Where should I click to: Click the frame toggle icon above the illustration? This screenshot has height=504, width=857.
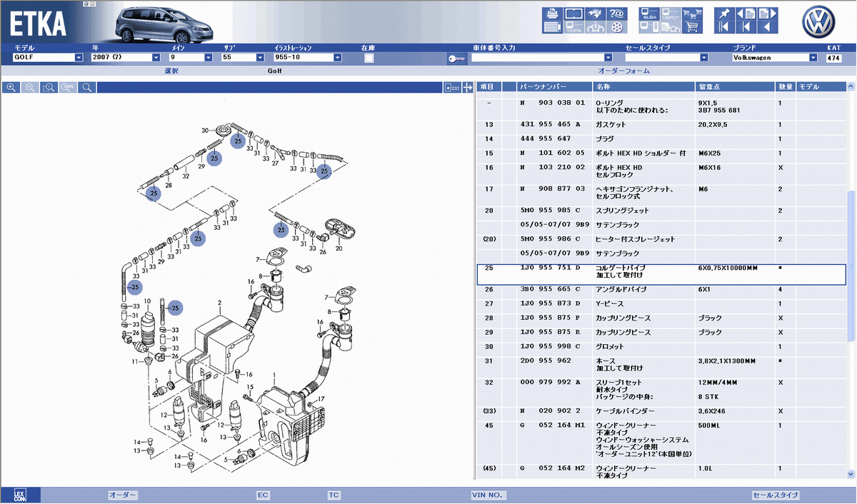(x=451, y=87)
